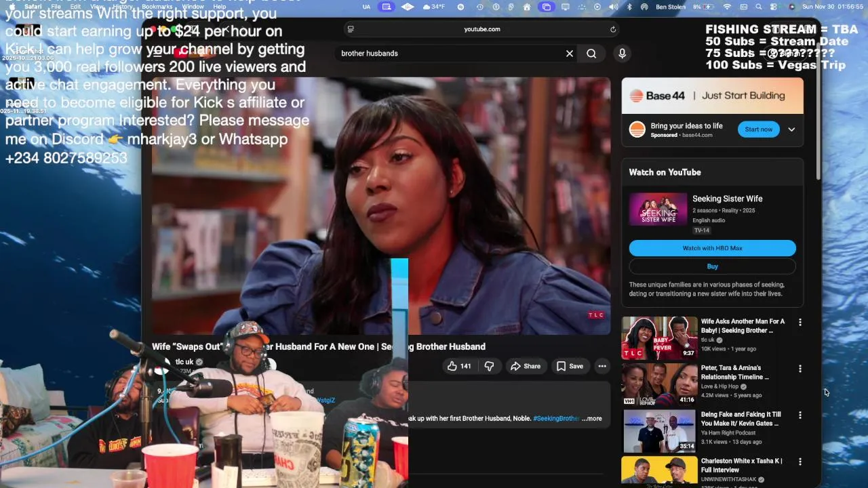Open the #SeekingBrother hashtag link
868x488 pixels.
(x=557, y=418)
